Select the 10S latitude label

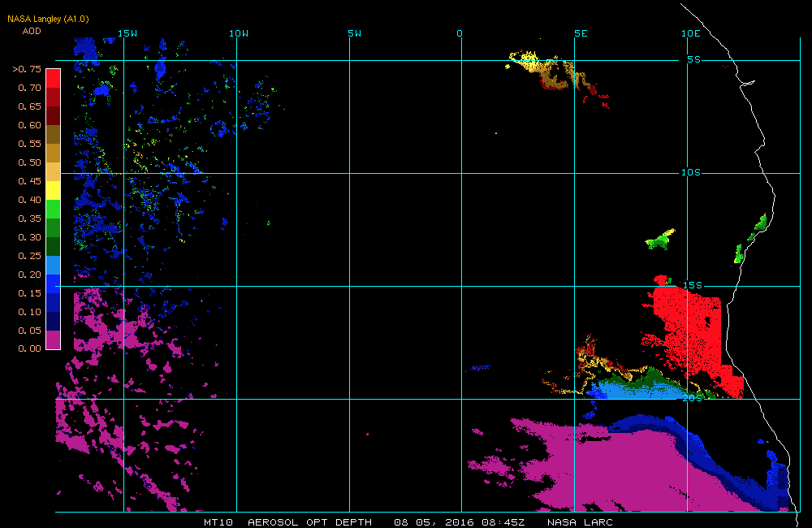click(690, 172)
